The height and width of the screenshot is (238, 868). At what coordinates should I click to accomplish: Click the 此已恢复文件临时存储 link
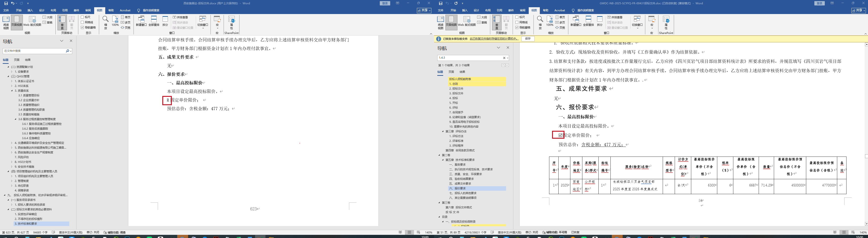(494, 39)
